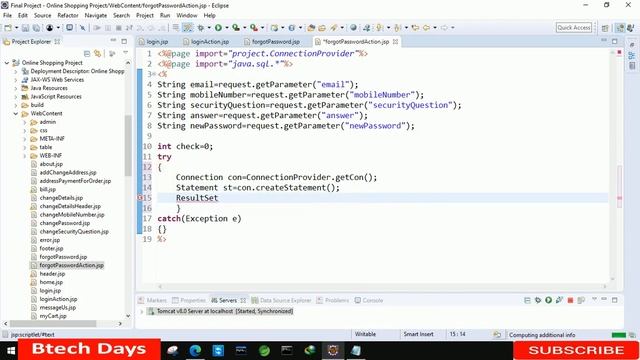Click the Project Explorer vertical scrollbar

128,145
